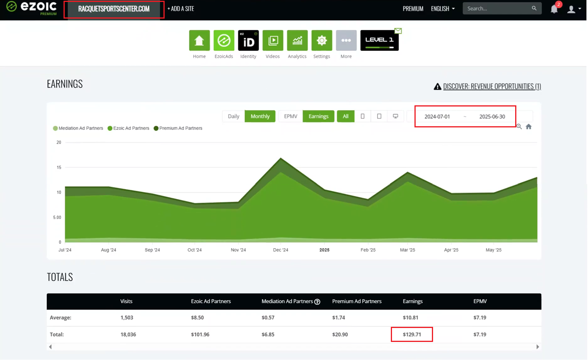Open Discover: Revenue Opportunities link
Image resolution: width=588 pixels, height=364 pixels.
(x=492, y=86)
